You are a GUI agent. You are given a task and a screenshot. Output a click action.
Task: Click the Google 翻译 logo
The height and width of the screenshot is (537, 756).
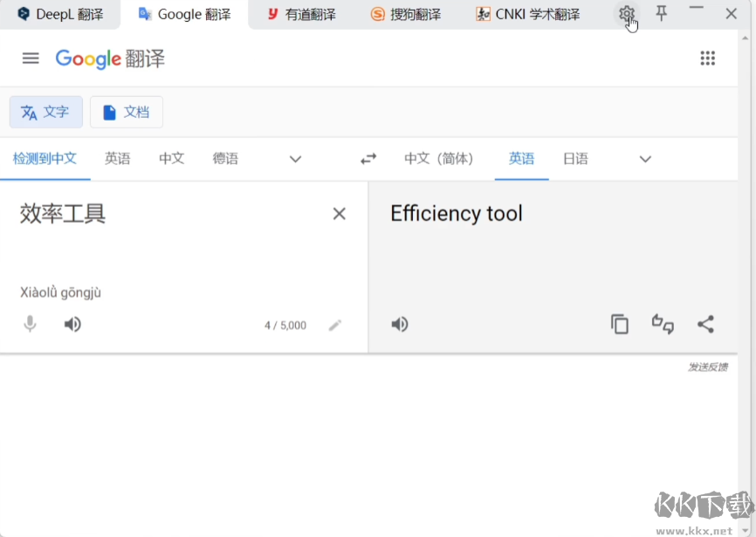click(110, 59)
